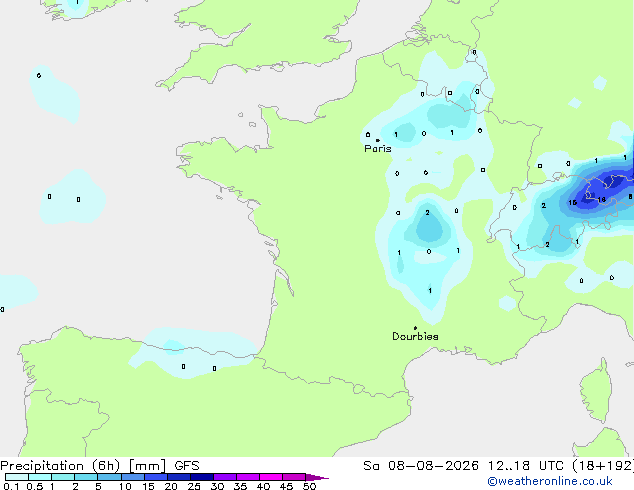Click the Dourbies location dot marker
Screen dimensions: 634x490
coord(415,328)
